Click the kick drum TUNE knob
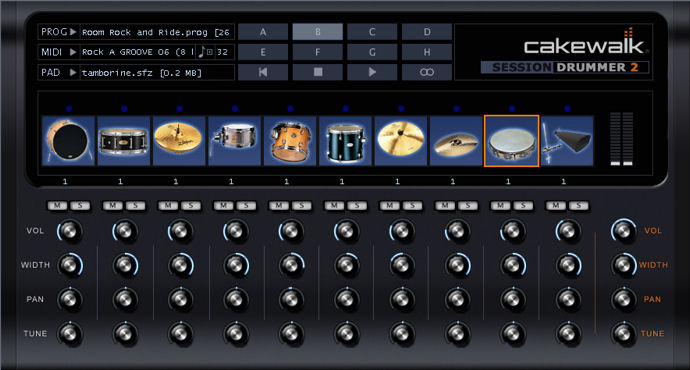 (70, 333)
